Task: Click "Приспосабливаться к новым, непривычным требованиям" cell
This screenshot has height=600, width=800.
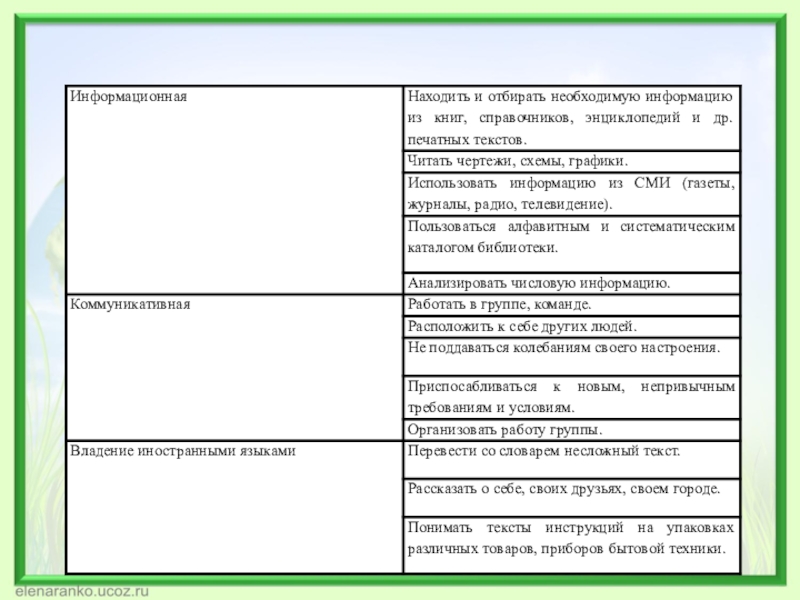Action: 571,397
